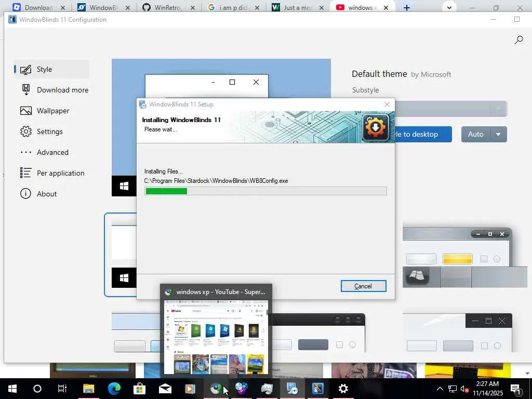Click the Default theme title text
This screenshot has height=399, width=532.
click(379, 74)
